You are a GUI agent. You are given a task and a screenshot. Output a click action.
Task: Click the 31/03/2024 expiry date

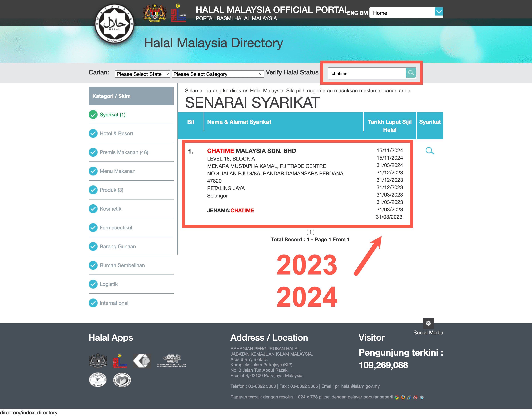tap(390, 165)
